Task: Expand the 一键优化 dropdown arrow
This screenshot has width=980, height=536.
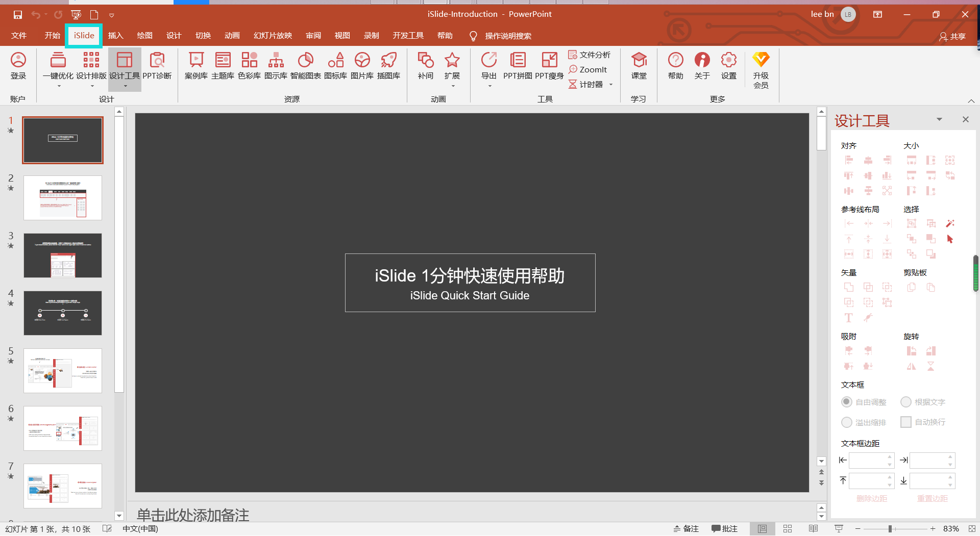Action: (x=59, y=86)
